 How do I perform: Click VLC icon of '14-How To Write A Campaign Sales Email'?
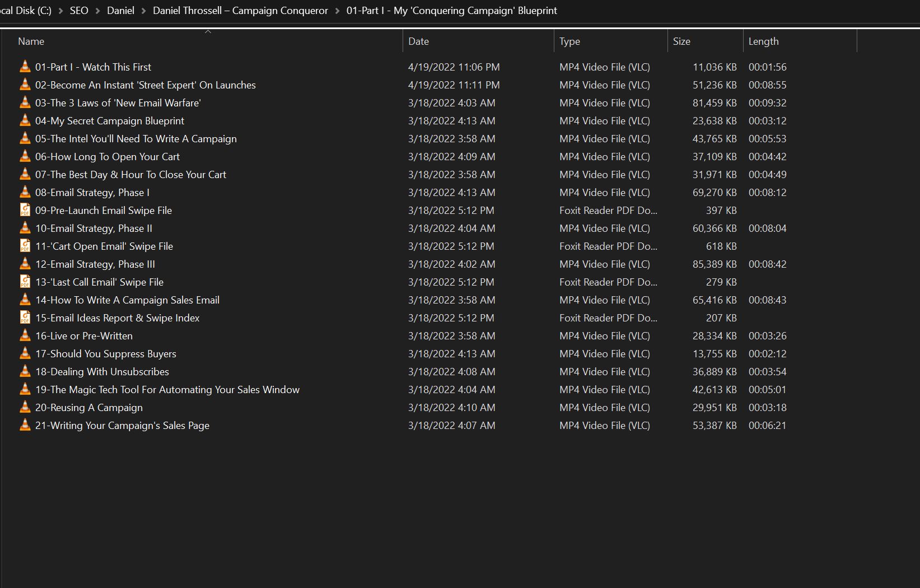[25, 300]
